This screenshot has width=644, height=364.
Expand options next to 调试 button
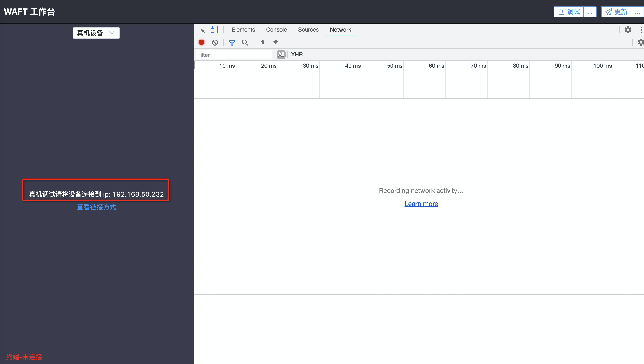[590, 12]
